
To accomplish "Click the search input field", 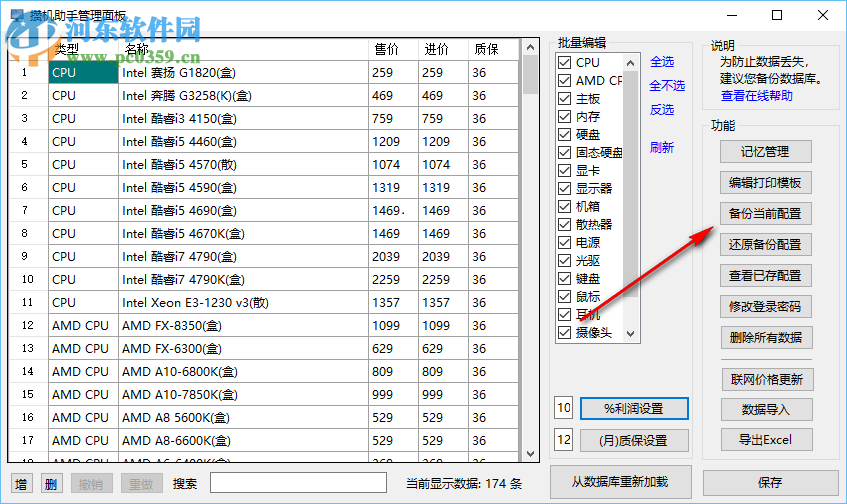I will [298, 483].
